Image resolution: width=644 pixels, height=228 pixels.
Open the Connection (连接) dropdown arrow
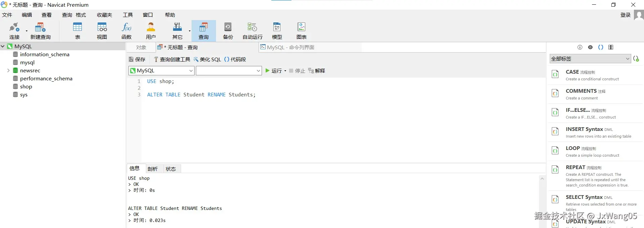(x=26, y=31)
